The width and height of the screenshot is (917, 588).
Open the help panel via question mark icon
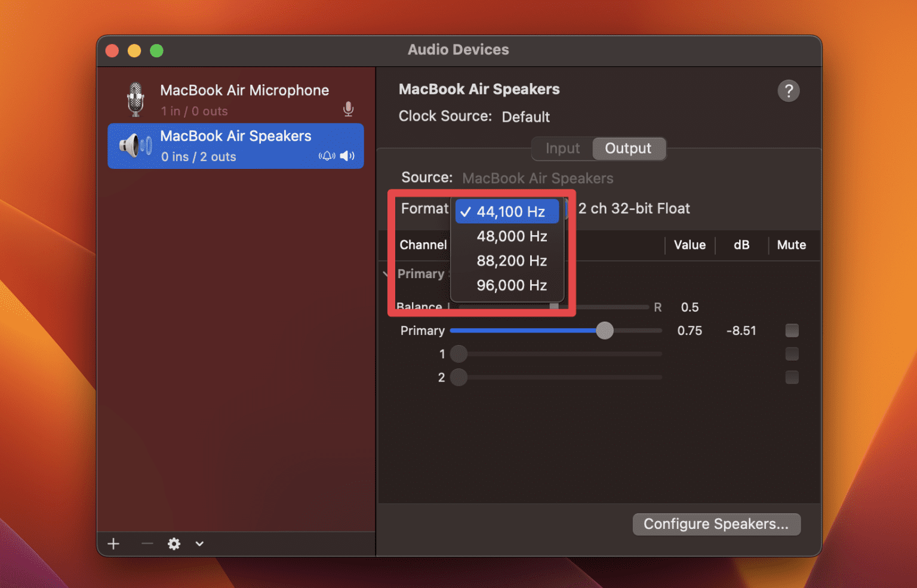tap(789, 90)
